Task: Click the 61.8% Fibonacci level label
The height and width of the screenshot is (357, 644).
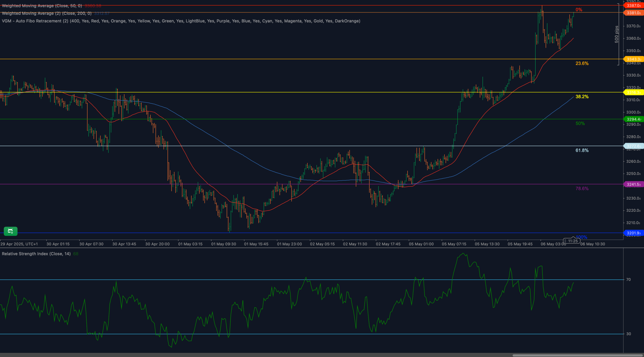Action: 582,150
